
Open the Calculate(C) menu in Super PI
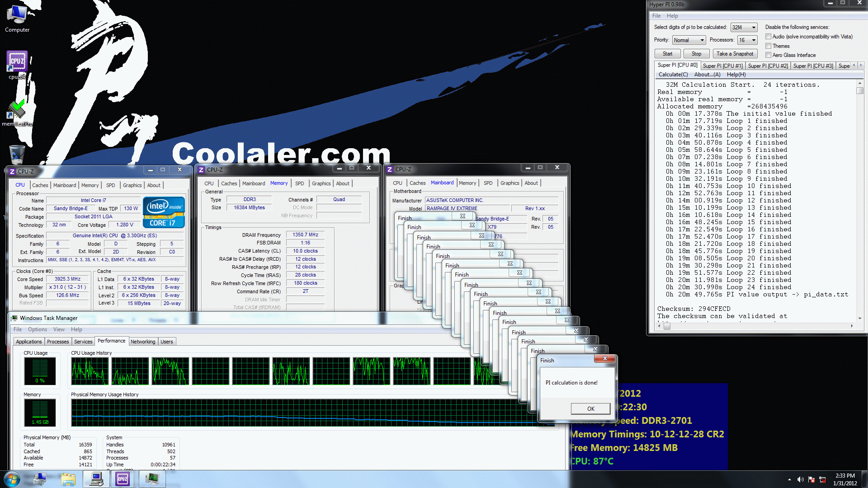pyautogui.click(x=673, y=75)
